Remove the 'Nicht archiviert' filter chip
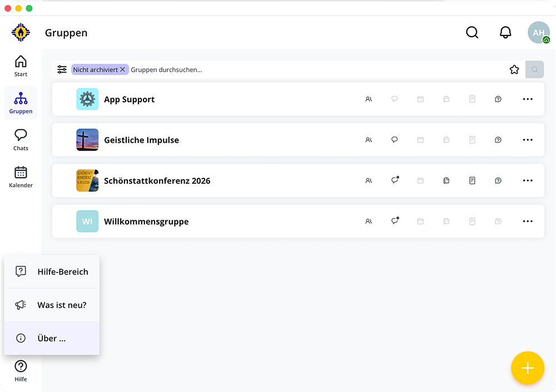This screenshot has height=392, width=556. pos(123,70)
